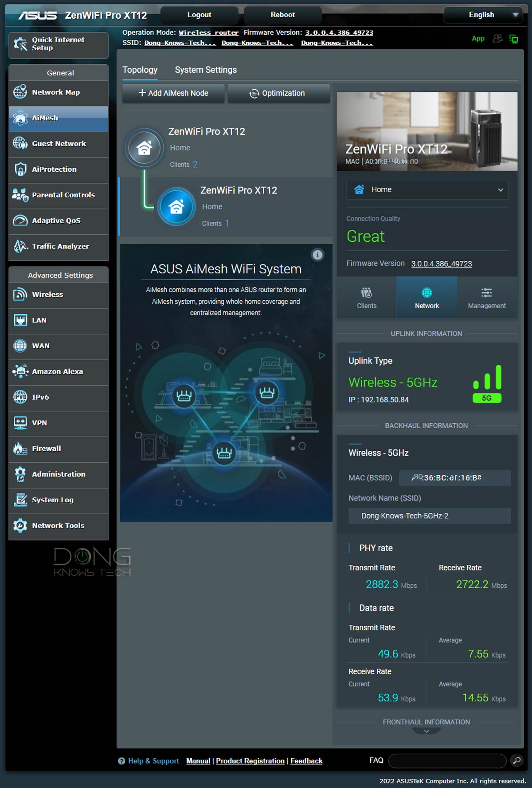Click the user accounts icon in header
Image resolution: width=532 pixels, height=788 pixels.
coord(498,39)
